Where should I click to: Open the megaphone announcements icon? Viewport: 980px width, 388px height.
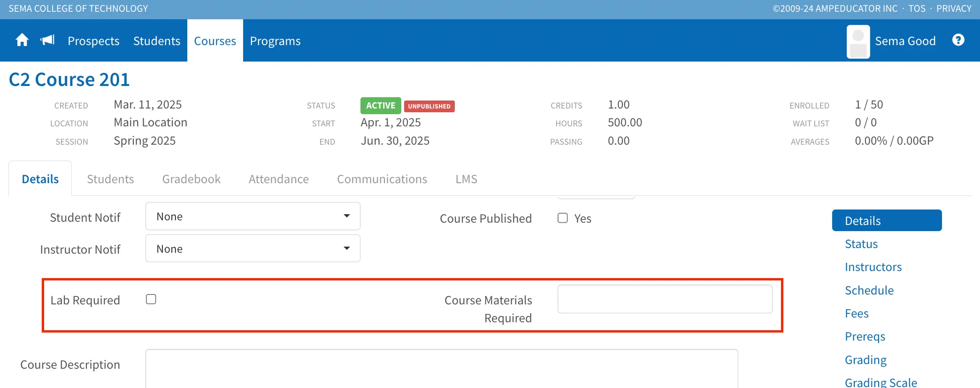[x=47, y=40]
